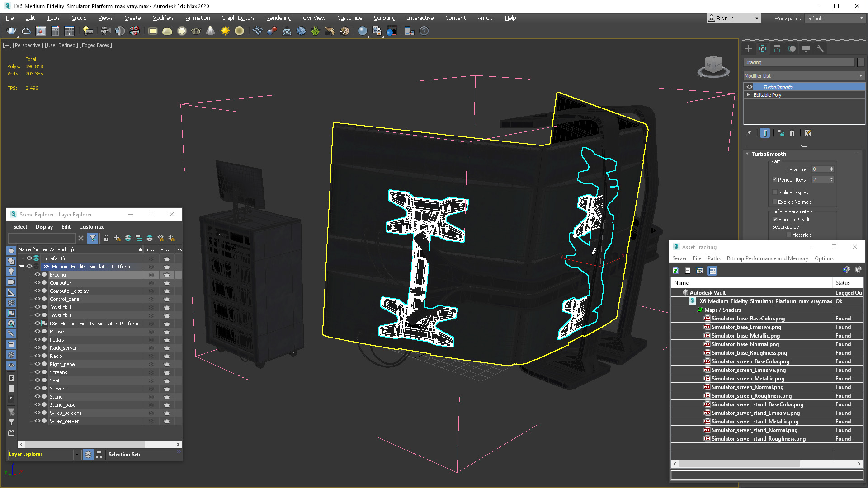Viewport: 868px width, 488px height.
Task: Open the Hierarchy command panel tab
Action: pyautogui.click(x=777, y=49)
